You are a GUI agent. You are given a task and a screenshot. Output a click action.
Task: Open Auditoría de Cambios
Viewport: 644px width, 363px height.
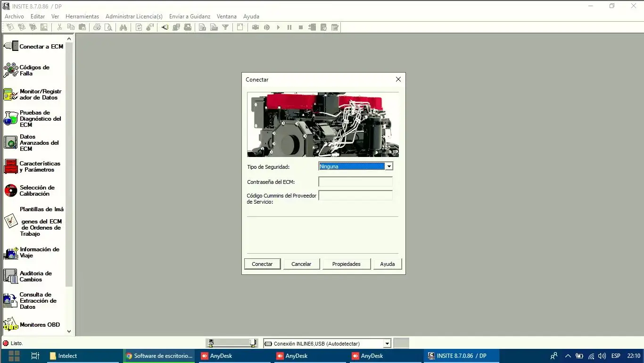click(x=28, y=276)
